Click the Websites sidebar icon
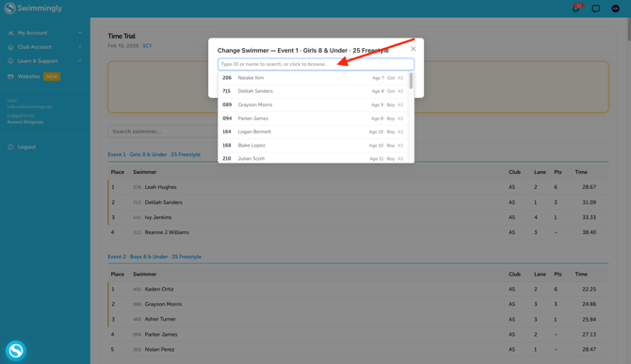This screenshot has height=364, width=631. coord(10,76)
